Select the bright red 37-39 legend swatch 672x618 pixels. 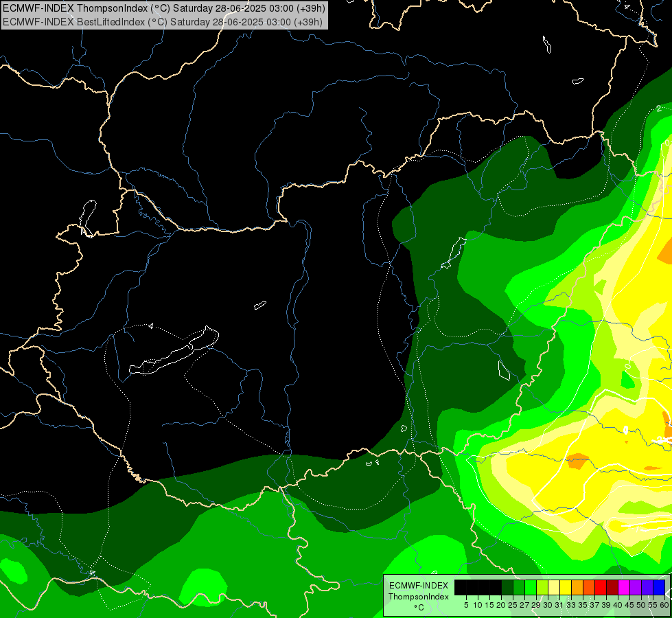click(x=601, y=587)
